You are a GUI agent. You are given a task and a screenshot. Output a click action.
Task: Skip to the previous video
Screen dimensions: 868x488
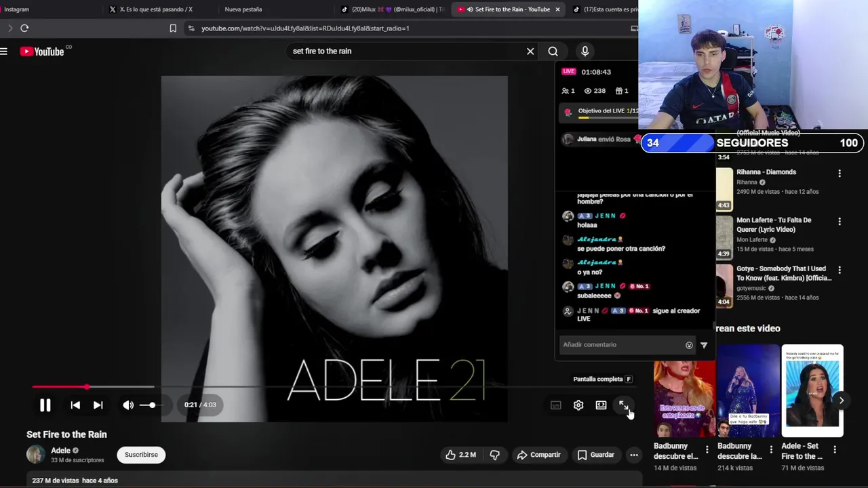tap(75, 405)
